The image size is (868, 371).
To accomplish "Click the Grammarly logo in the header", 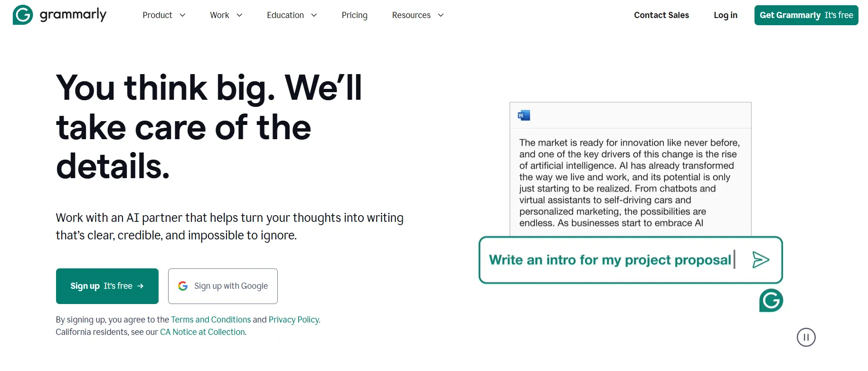I will 60,15.
